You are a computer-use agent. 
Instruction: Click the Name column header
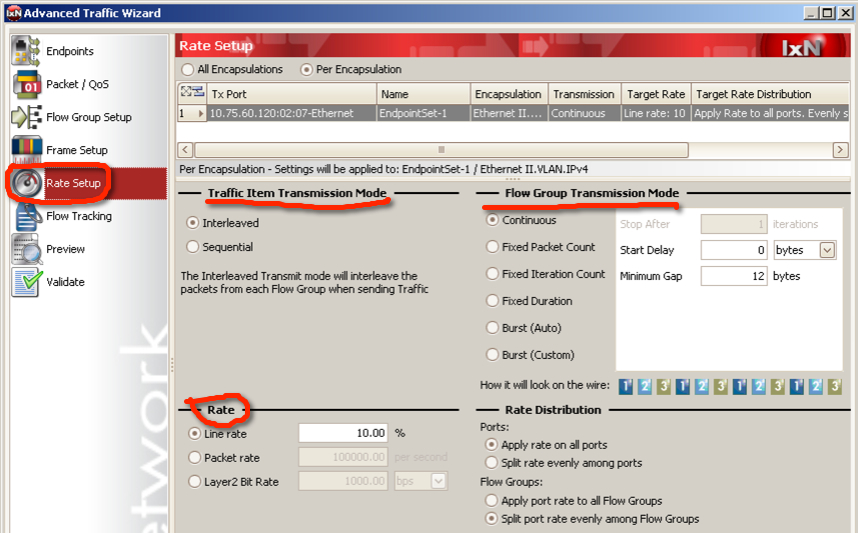click(x=424, y=94)
